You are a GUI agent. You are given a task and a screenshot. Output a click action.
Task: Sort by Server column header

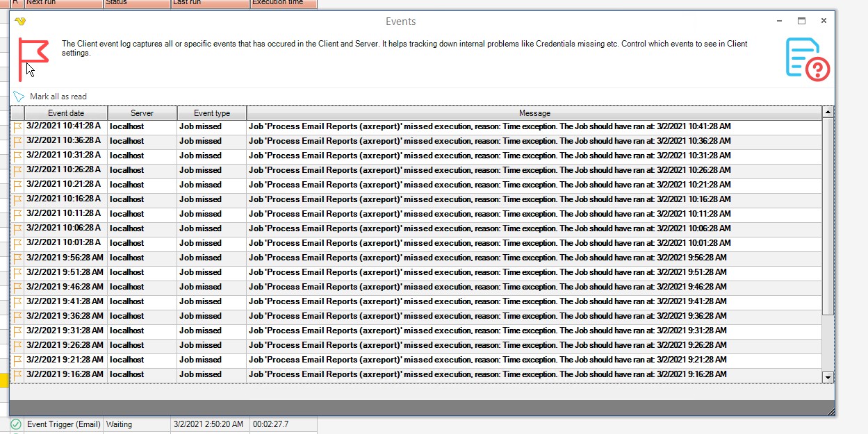[x=142, y=113]
